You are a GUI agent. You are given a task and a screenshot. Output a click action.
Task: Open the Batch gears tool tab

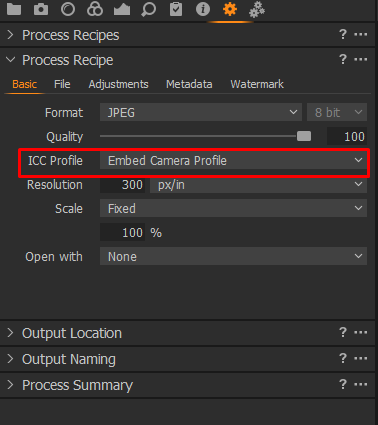click(257, 10)
